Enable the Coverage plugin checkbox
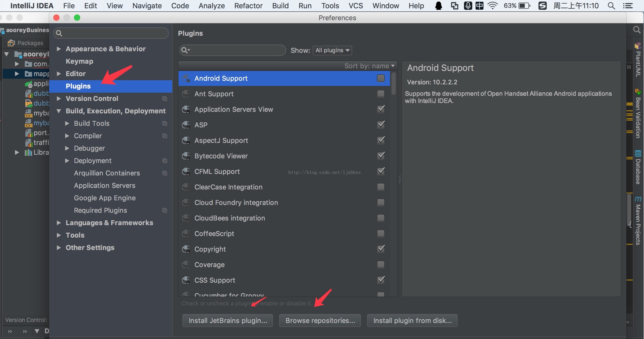 (x=381, y=264)
